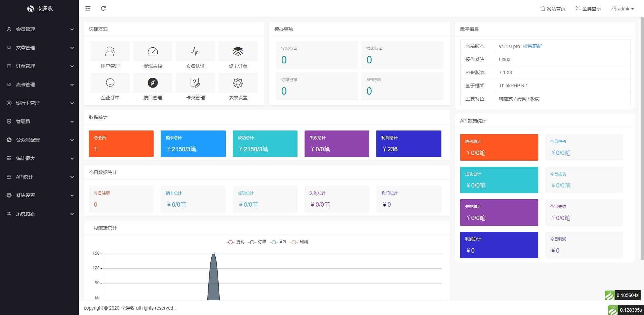Viewport: 644px width, 315px height.
Task: Open the 实名认证 pulse icon
Action: 195,51
